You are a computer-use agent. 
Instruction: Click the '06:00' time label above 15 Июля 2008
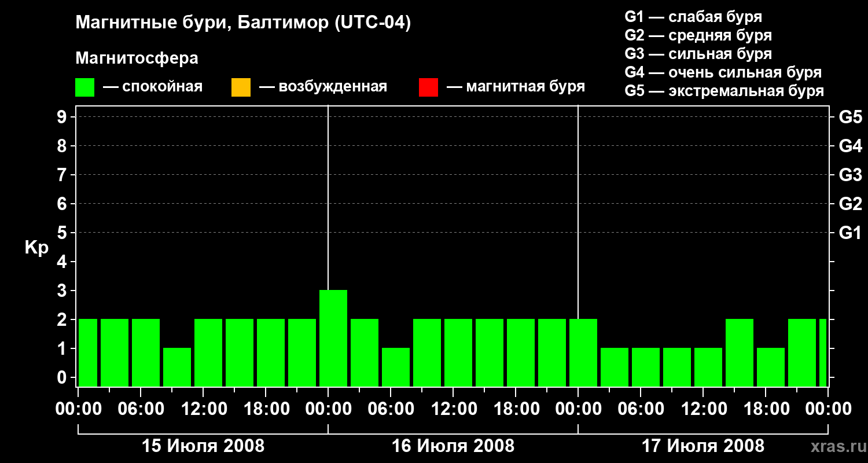[141, 409]
